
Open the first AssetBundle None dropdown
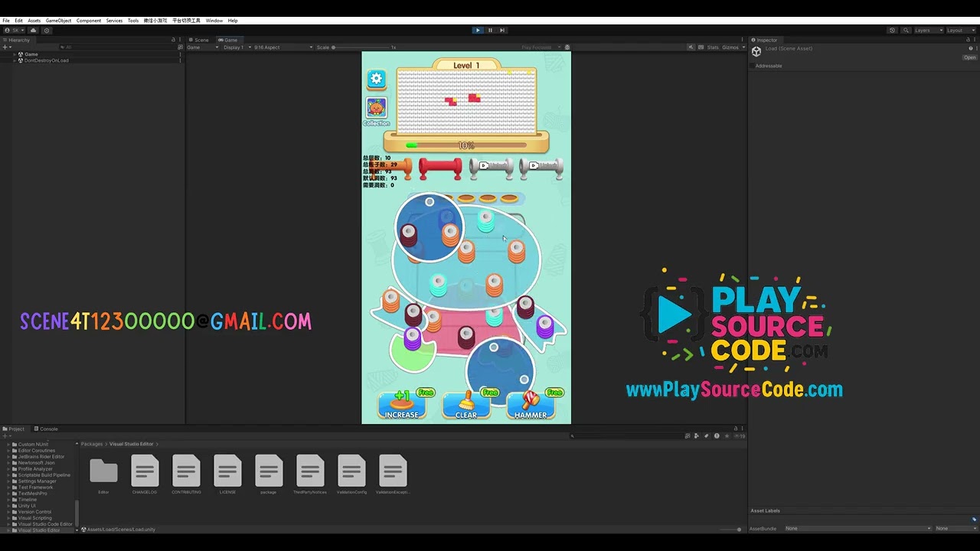(x=857, y=528)
